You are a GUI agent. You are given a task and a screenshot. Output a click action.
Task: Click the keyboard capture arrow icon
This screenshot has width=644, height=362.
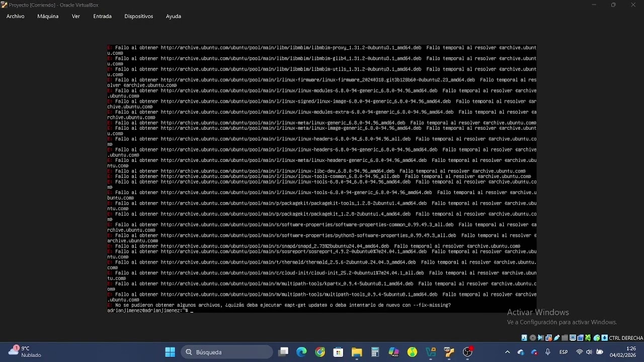[x=604, y=338]
